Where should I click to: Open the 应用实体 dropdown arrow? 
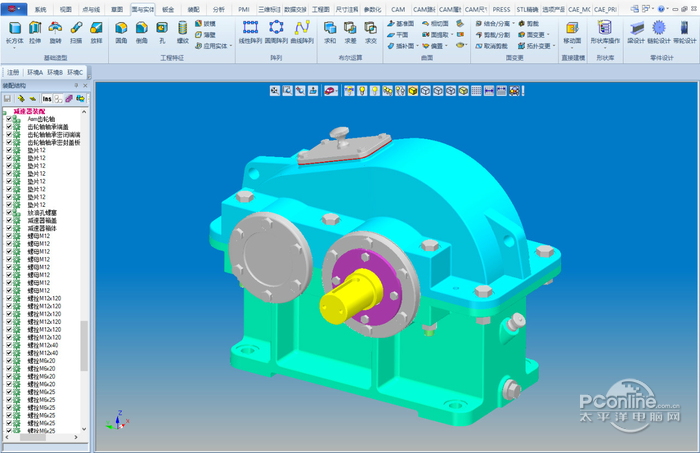[x=231, y=46]
